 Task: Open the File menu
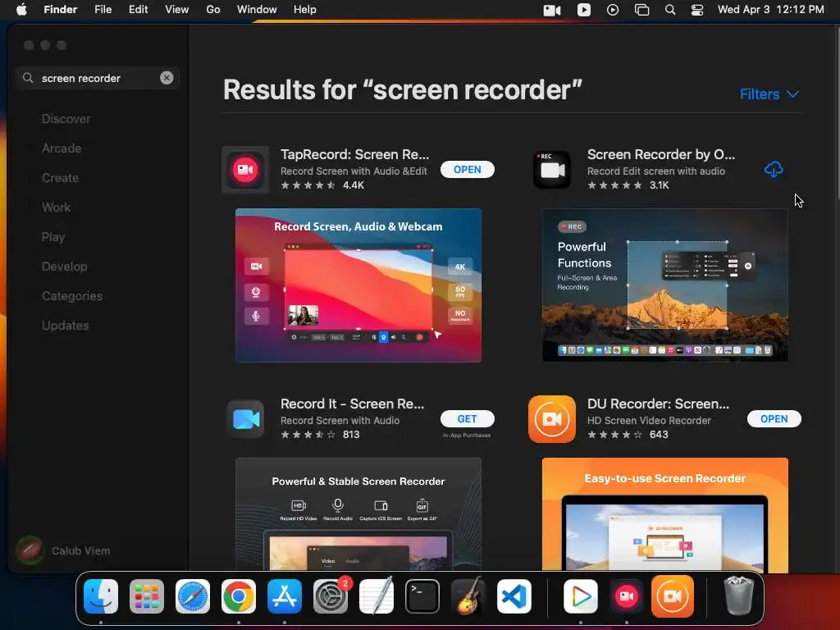[x=103, y=10]
